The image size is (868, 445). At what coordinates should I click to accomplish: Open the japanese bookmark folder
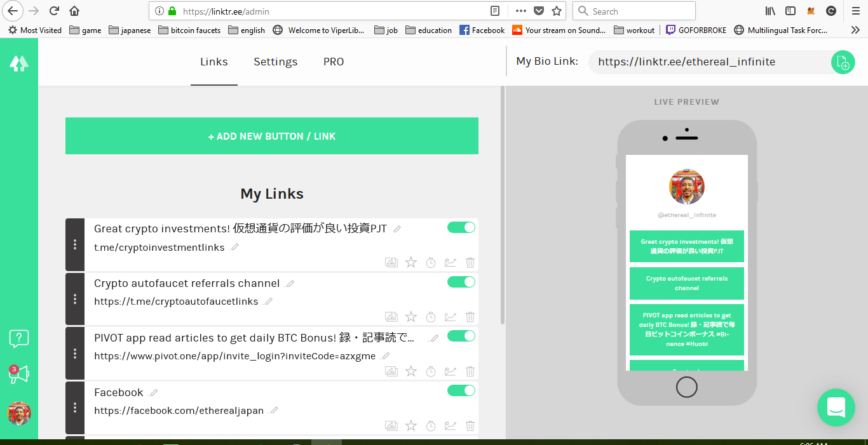130,30
